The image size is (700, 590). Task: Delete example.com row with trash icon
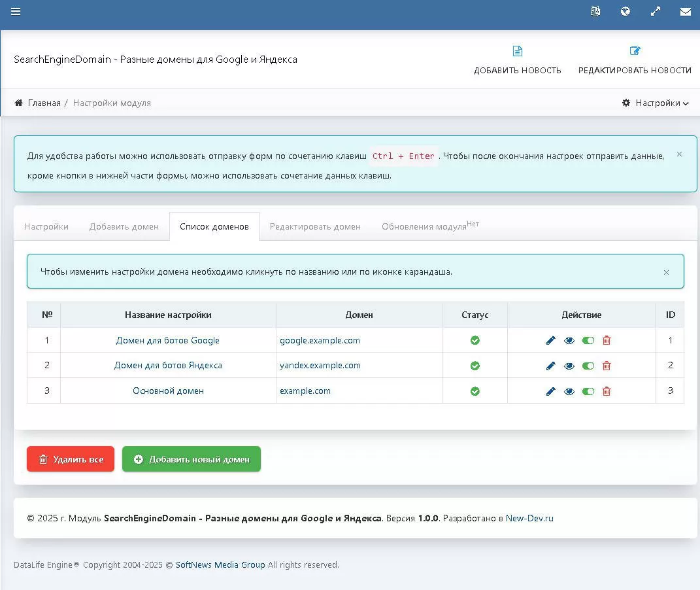[x=607, y=391]
